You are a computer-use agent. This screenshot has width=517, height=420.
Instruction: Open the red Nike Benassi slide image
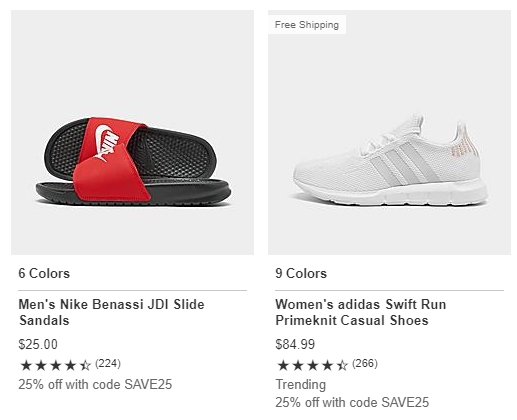coord(132,132)
